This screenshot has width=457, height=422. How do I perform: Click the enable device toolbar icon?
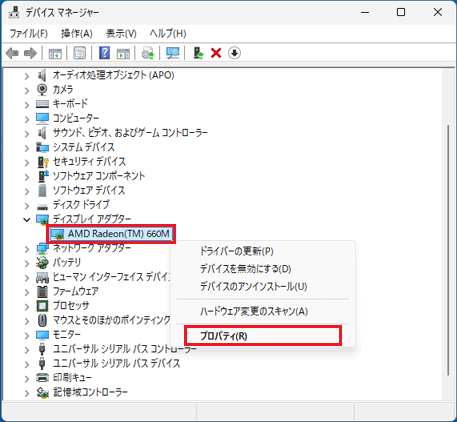pyautogui.click(x=198, y=53)
